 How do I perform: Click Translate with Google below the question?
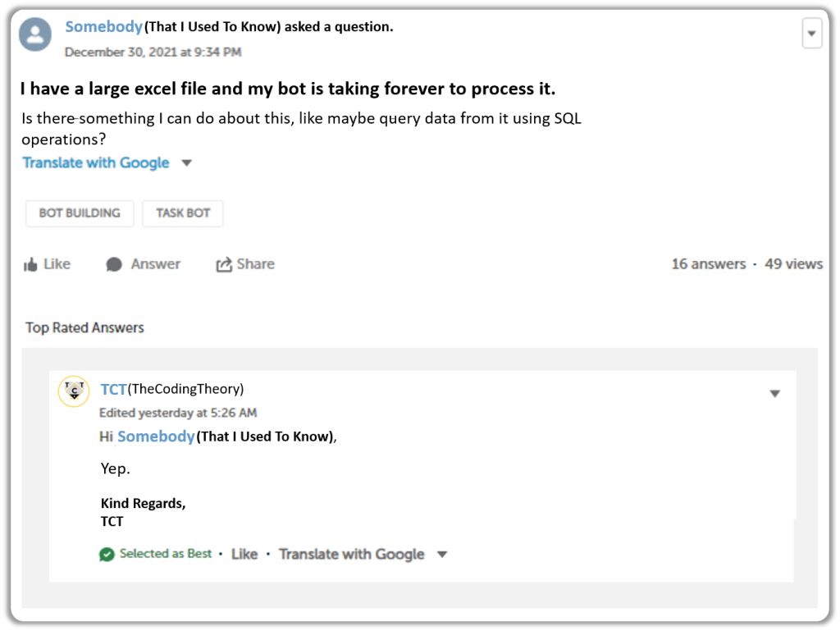[96, 162]
